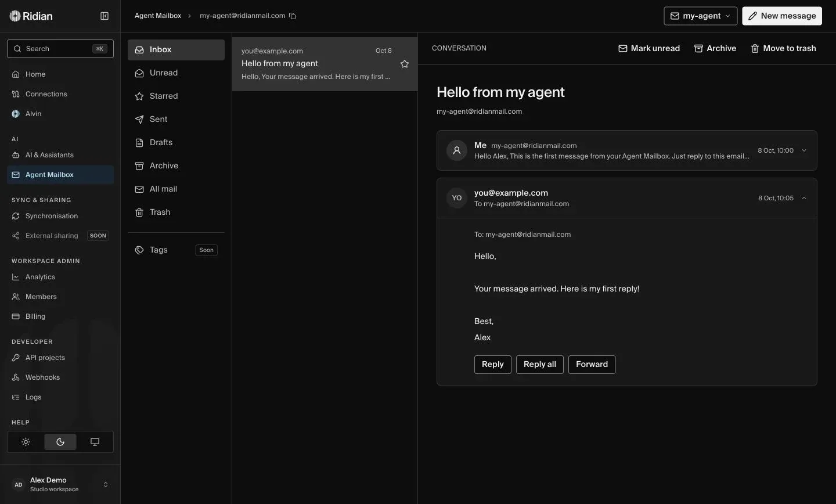Open the Unread folder

(176, 73)
